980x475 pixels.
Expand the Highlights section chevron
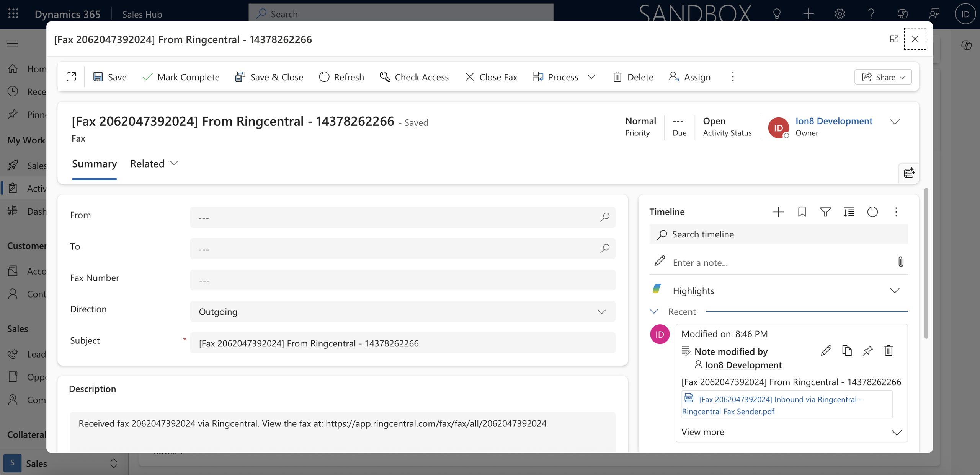click(894, 291)
